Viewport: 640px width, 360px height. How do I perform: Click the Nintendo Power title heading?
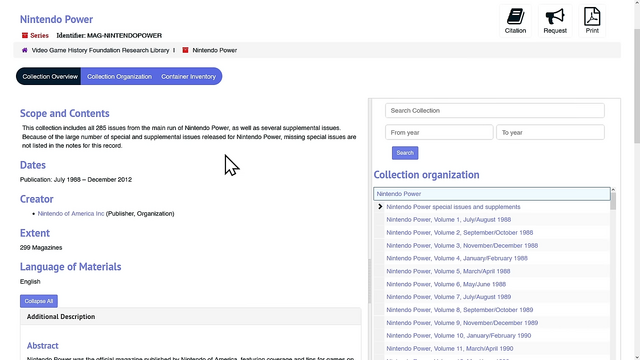point(56,19)
